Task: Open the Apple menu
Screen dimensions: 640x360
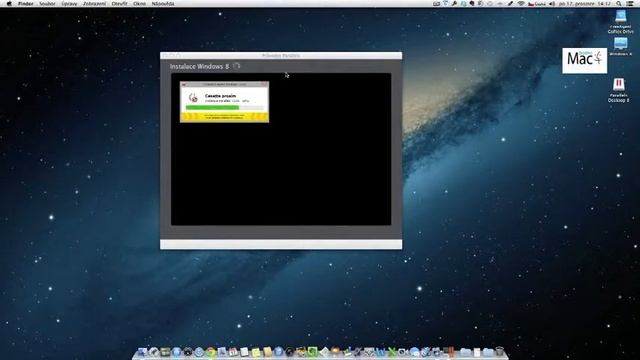Action: (9, 3)
